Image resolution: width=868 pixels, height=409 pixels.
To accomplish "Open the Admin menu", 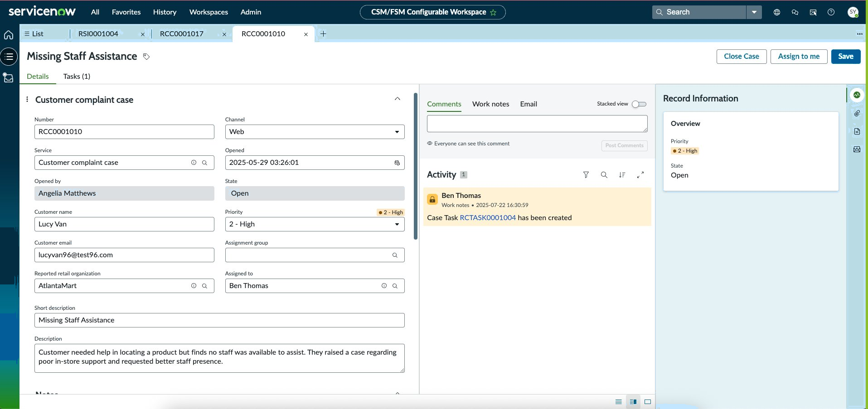I will pyautogui.click(x=251, y=12).
